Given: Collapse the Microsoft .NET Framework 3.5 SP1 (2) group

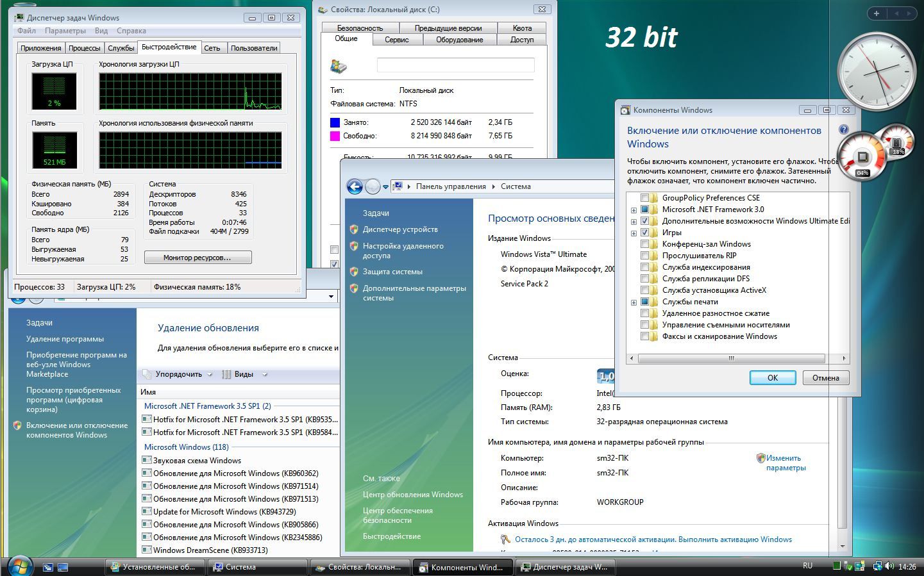Looking at the screenshot, I should coord(207,406).
